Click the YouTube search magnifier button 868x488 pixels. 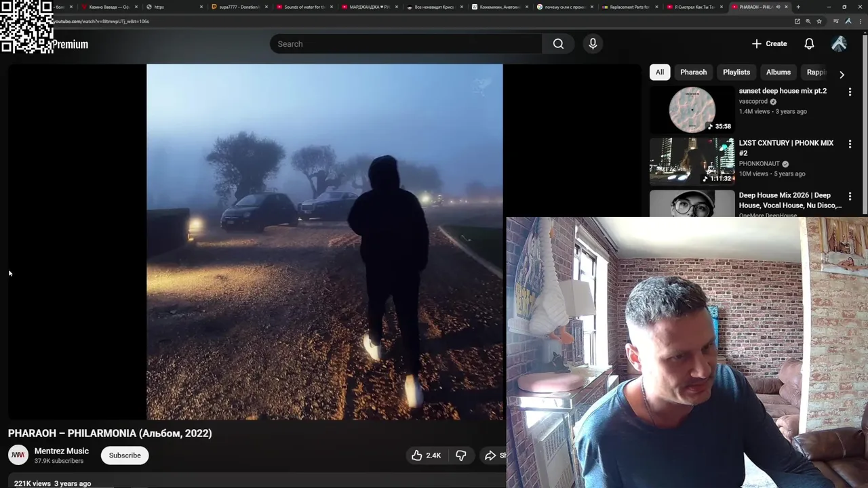tap(558, 44)
